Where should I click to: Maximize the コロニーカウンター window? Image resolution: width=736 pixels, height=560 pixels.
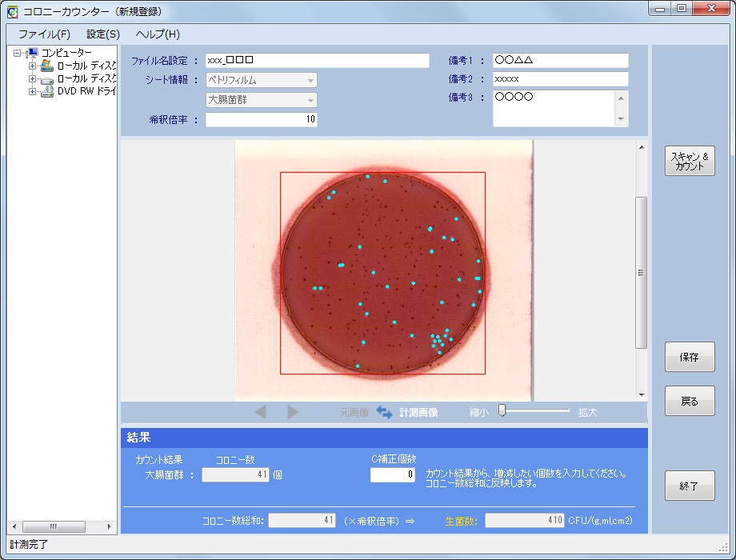click(681, 9)
